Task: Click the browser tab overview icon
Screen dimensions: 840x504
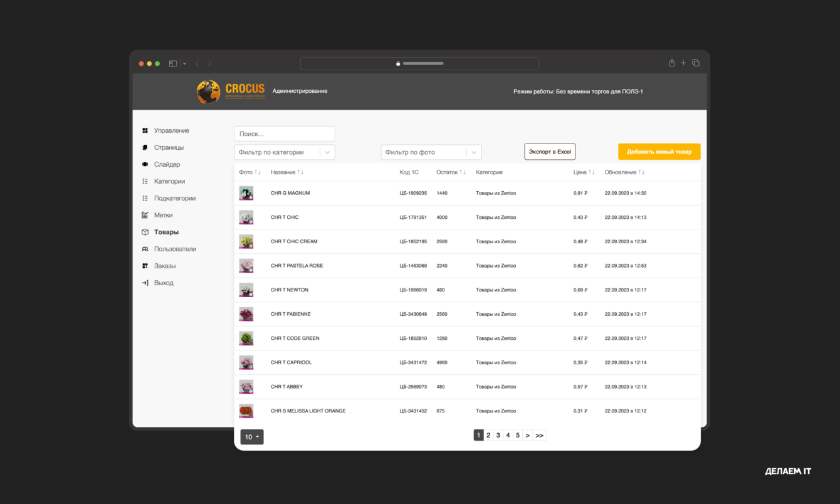Action: coord(696,63)
